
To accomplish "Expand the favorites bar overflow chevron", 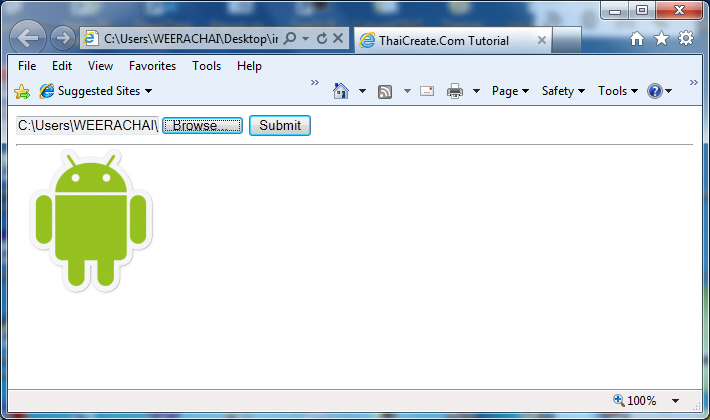I will tap(315, 82).
